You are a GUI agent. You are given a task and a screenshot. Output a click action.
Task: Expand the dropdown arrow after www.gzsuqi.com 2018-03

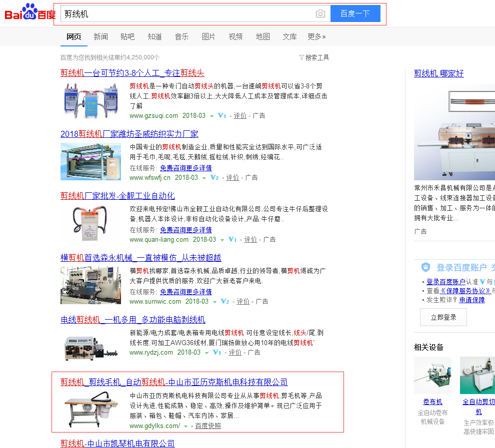[x=211, y=116]
